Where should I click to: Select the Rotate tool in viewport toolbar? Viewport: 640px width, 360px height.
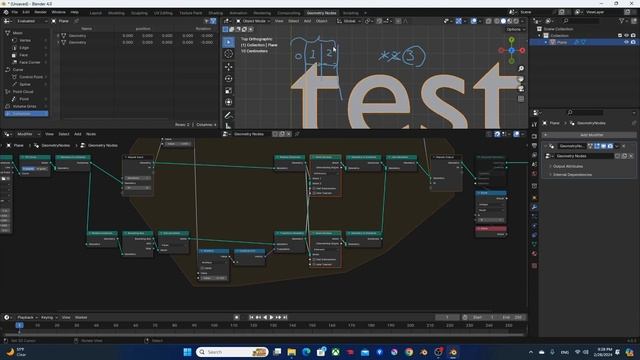pos(229,78)
